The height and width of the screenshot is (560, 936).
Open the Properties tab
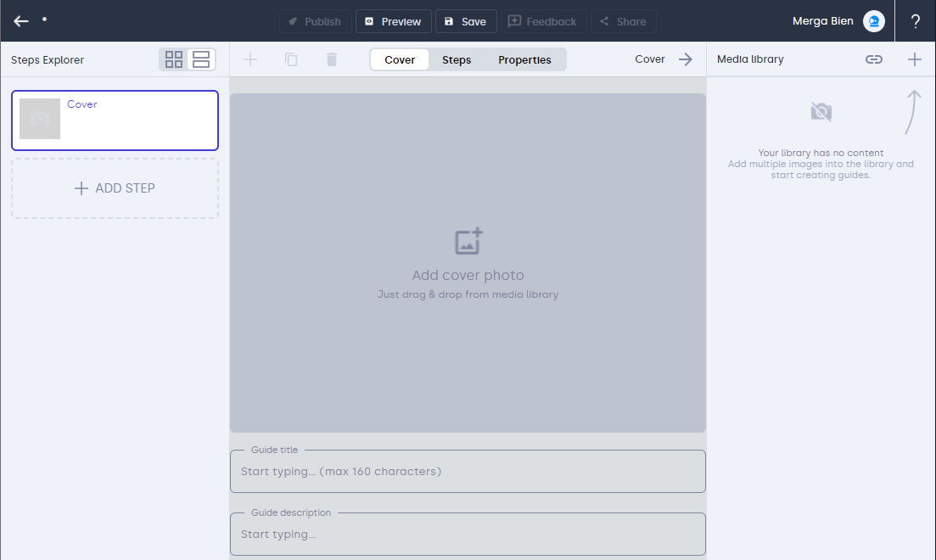pos(524,59)
